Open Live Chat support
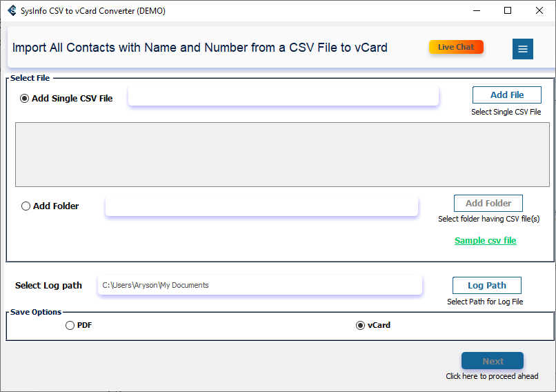 (456, 47)
